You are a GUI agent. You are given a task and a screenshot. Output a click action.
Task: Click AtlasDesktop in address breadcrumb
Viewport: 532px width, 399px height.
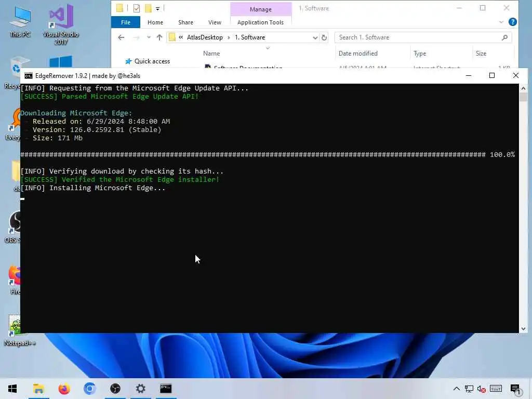click(x=205, y=37)
